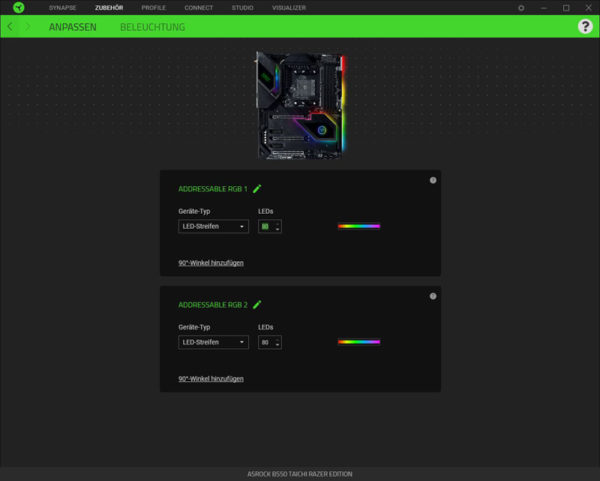Maximize the Synapse window
The width and height of the screenshot is (600, 481).
(566, 8)
